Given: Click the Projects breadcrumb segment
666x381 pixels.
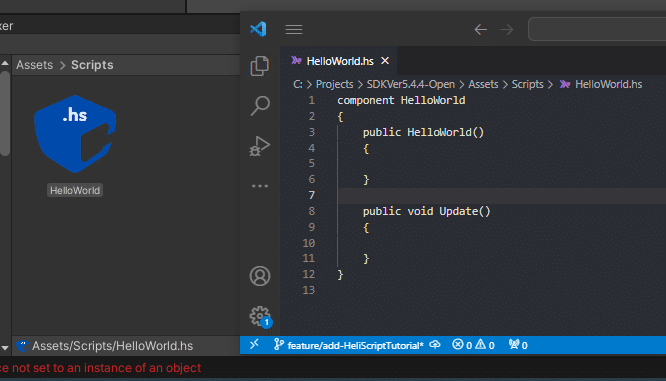Looking at the screenshot, I should click(334, 84).
